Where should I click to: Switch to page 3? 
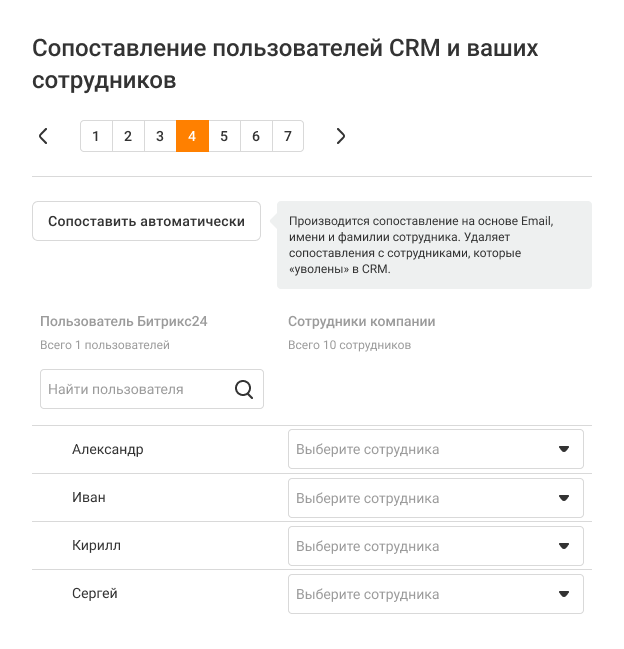[x=160, y=136]
